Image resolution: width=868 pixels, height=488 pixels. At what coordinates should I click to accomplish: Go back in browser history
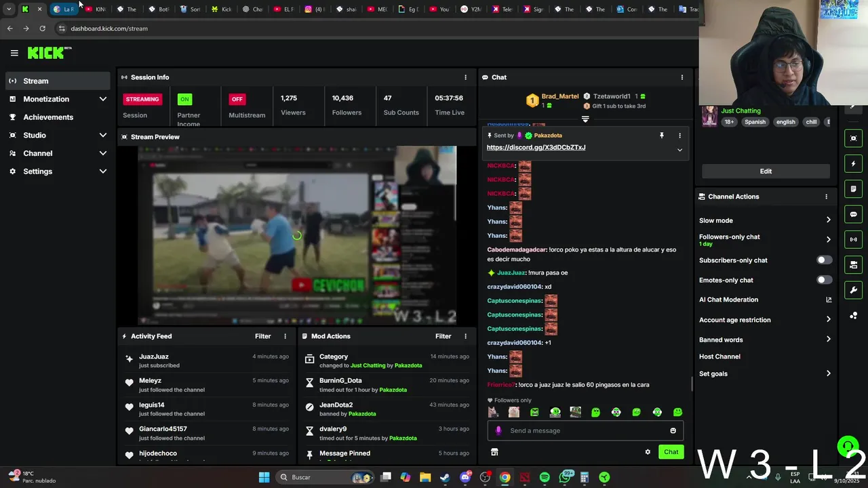(x=9, y=28)
